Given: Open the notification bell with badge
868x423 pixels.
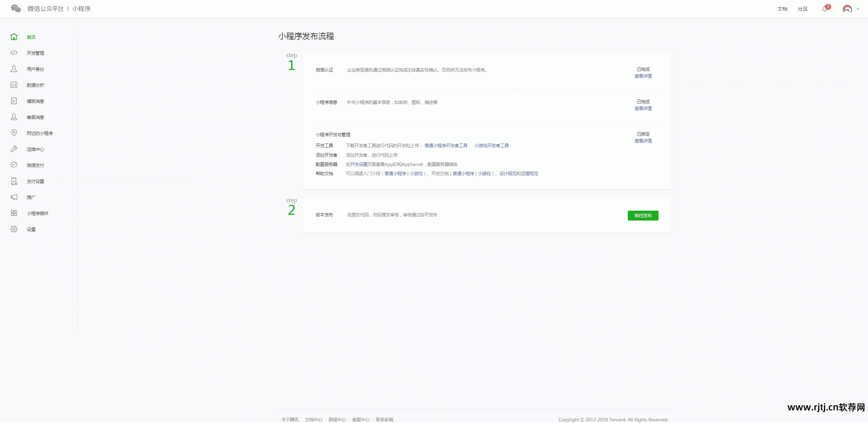Looking at the screenshot, I should tap(825, 9).
